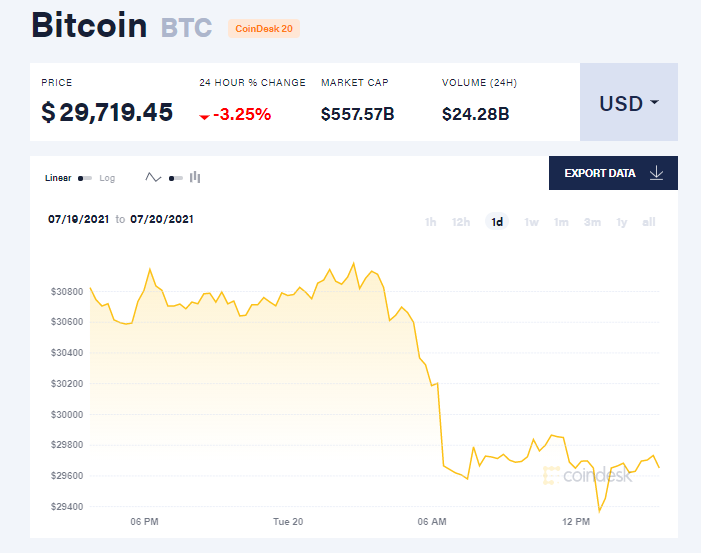Screen dimensions: 701x553
Task: Click the red down-arrow change indicator
Action: pos(204,117)
